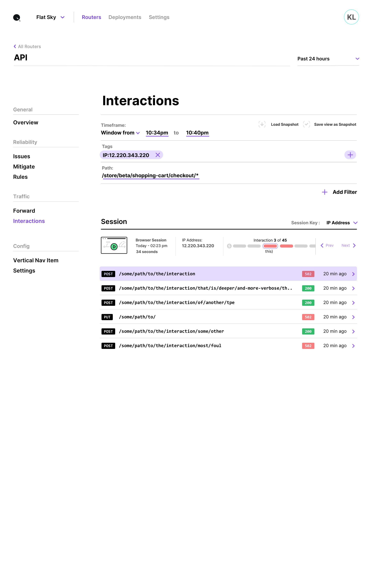Viewport: 372px width, 588px height.
Task: Click the session start S marker
Action: click(229, 246)
